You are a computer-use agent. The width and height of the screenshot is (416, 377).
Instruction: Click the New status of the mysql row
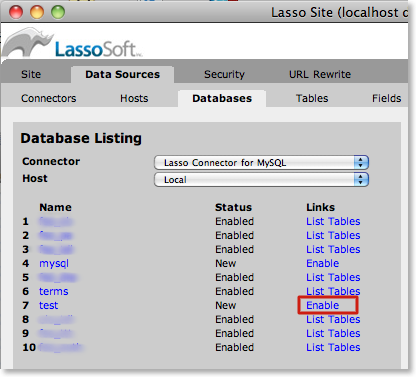(226, 263)
